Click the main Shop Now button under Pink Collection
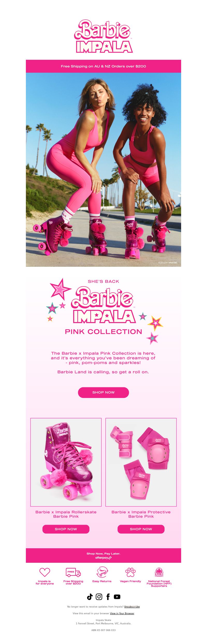Screen dimensions: 207x644 (x=103, y=393)
